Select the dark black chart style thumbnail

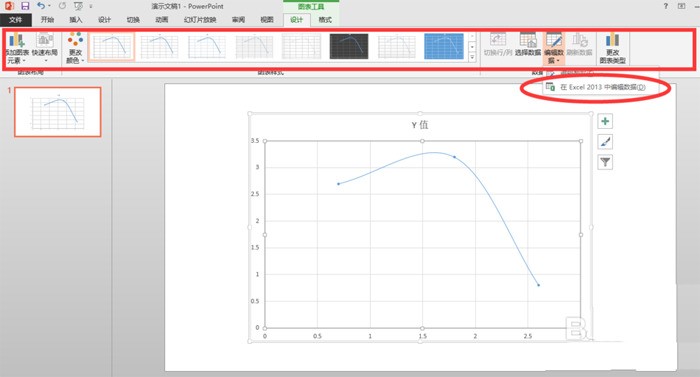(x=349, y=46)
